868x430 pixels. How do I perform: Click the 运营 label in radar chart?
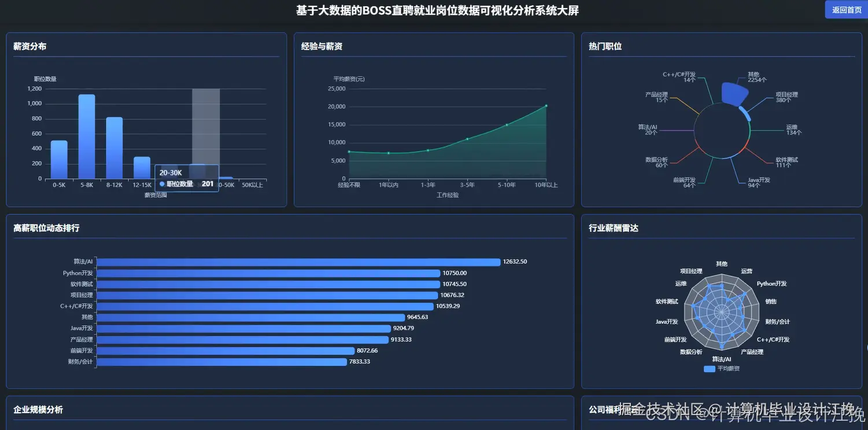747,271
